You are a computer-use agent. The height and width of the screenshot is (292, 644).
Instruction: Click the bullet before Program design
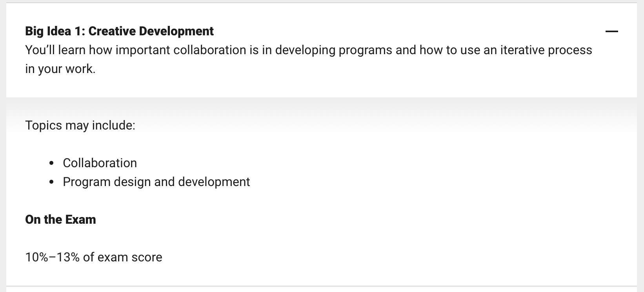click(x=51, y=182)
